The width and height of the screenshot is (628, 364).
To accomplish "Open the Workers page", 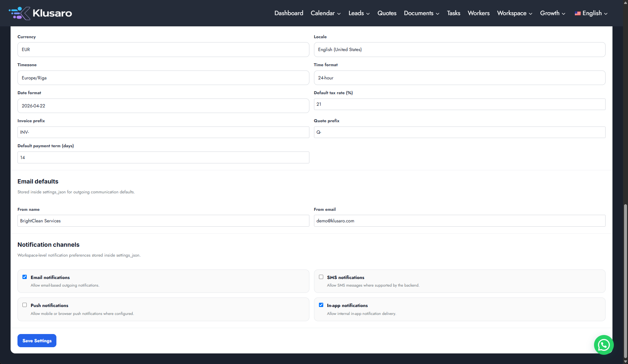I will (479, 13).
